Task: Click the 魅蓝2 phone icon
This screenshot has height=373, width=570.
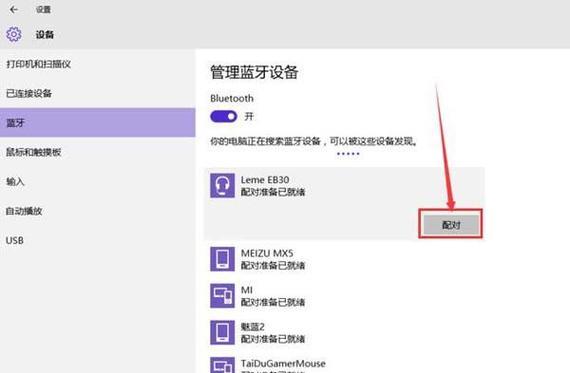Action: tap(222, 332)
